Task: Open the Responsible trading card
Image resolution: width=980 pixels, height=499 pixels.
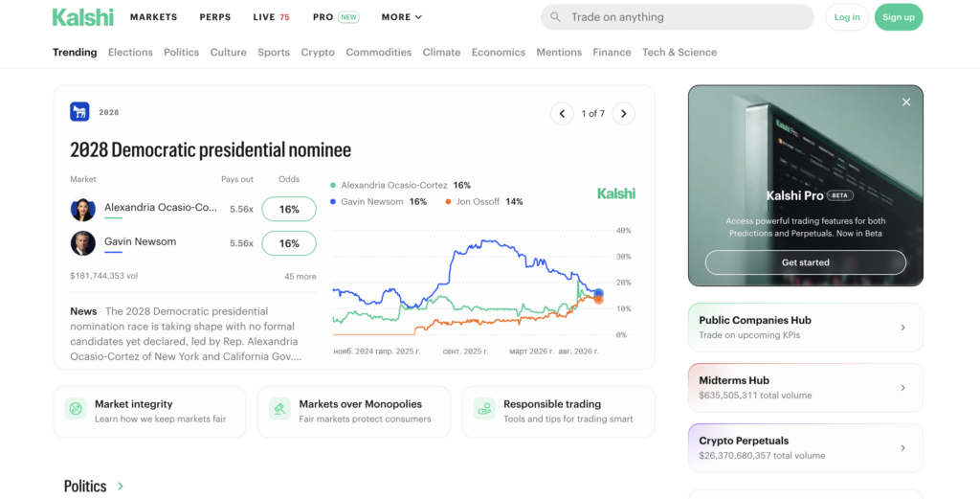Action: [558, 412]
